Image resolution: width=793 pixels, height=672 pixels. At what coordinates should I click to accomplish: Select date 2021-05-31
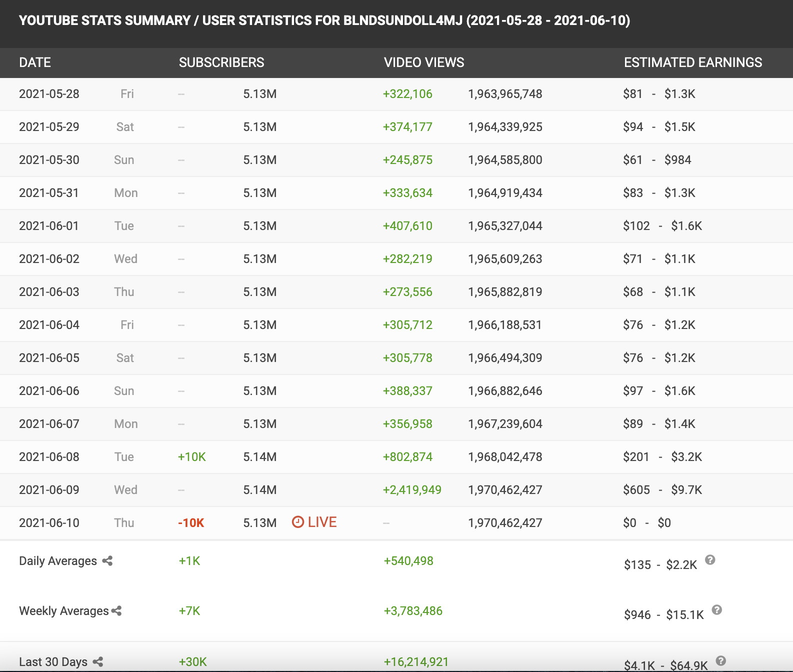tap(49, 193)
